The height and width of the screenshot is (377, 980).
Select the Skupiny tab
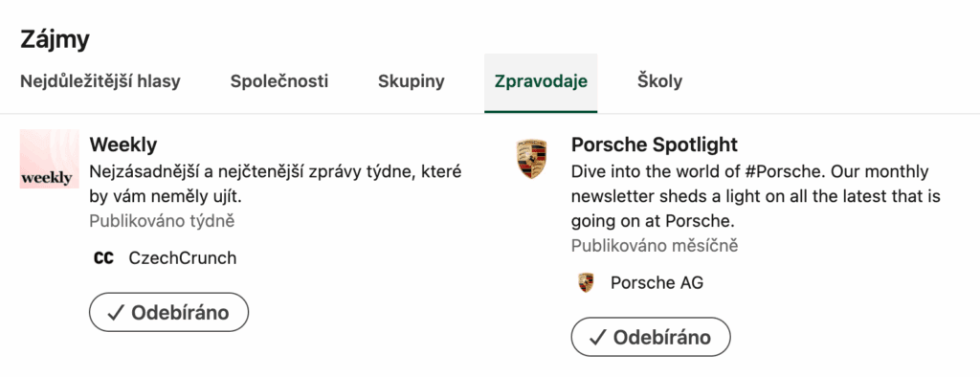pos(412,81)
